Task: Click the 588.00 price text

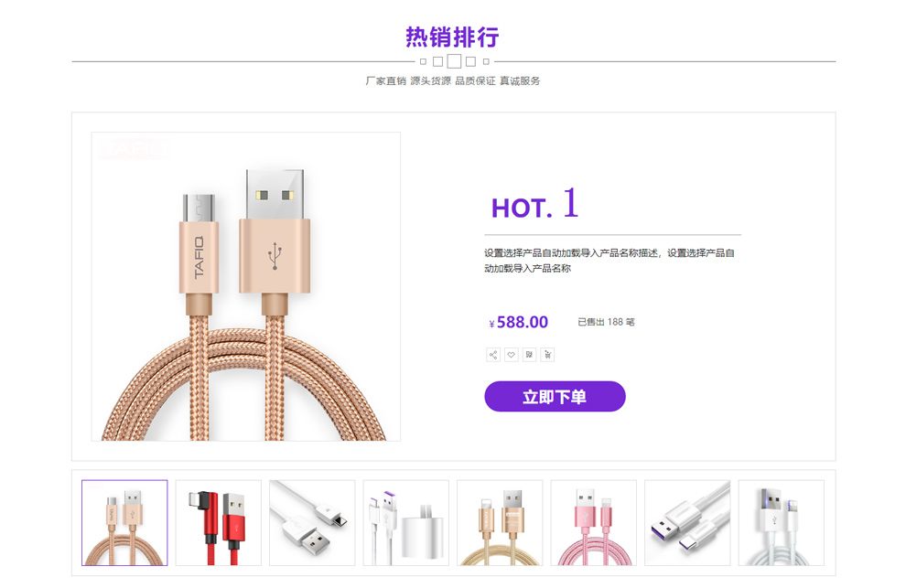Action: tap(523, 322)
